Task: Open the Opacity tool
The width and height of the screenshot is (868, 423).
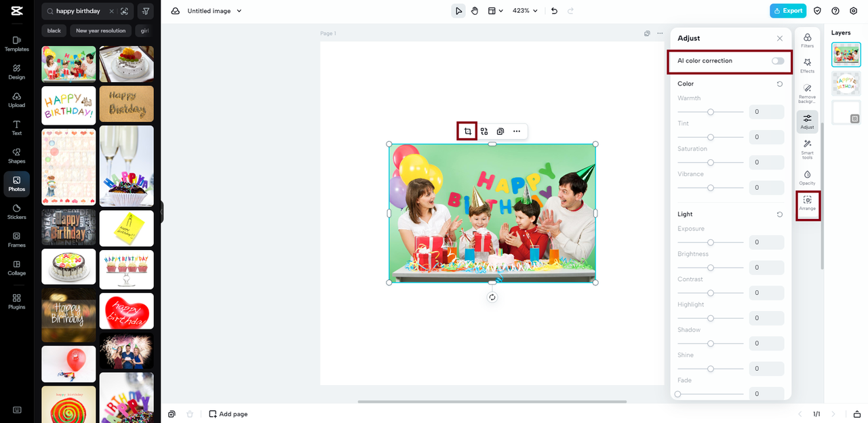Action: 807,178
